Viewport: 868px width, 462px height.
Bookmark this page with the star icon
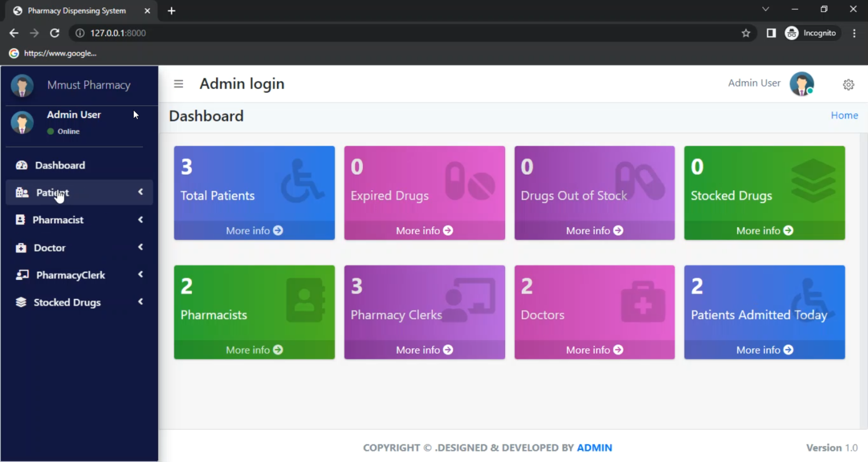[x=746, y=33]
